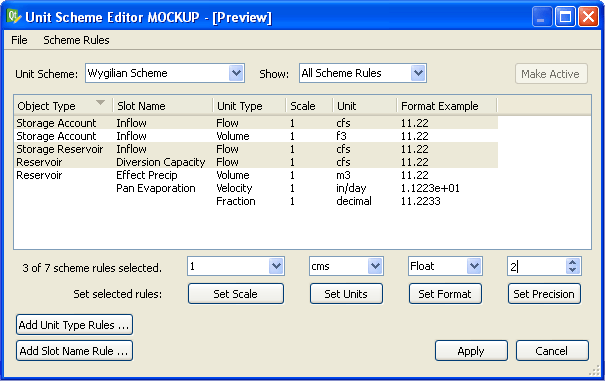Apply the scheme changes
Image resolution: width=605 pixels, height=381 pixels.
coord(471,351)
